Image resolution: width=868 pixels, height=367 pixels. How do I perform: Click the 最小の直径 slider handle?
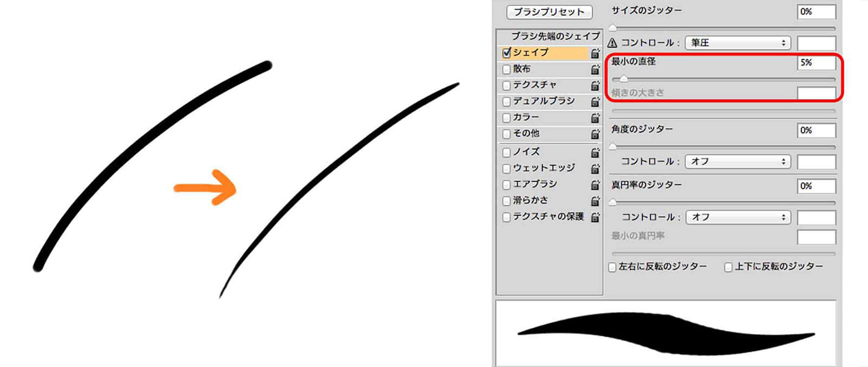[x=624, y=79]
